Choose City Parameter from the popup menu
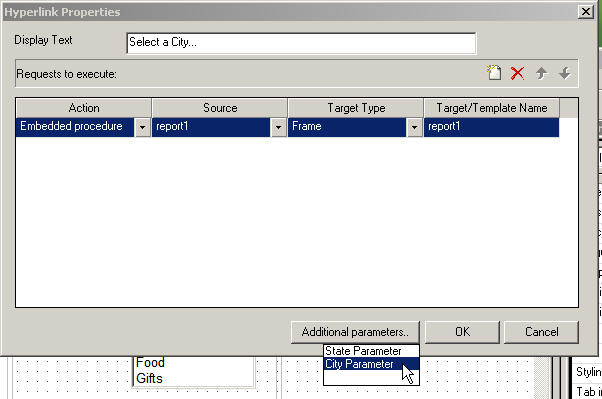Image resolution: width=602 pixels, height=399 pixels. tap(371, 364)
